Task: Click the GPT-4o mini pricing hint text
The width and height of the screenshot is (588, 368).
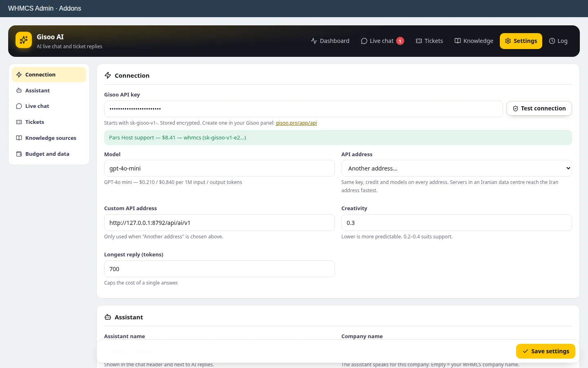Action: [173, 182]
